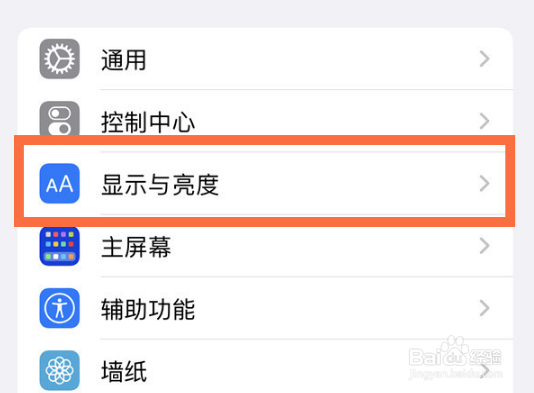
Task: Tap the Wallpaper flower icon
Action: [x=60, y=370]
